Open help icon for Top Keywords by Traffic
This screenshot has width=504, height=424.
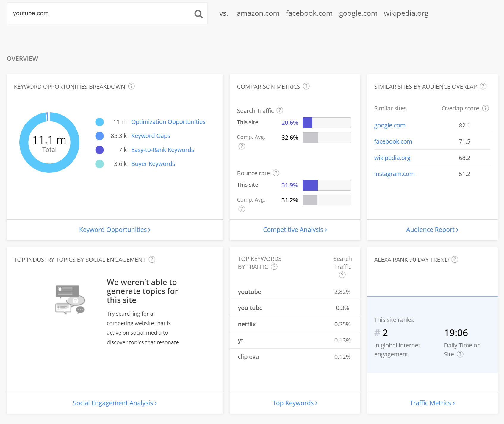point(274,266)
